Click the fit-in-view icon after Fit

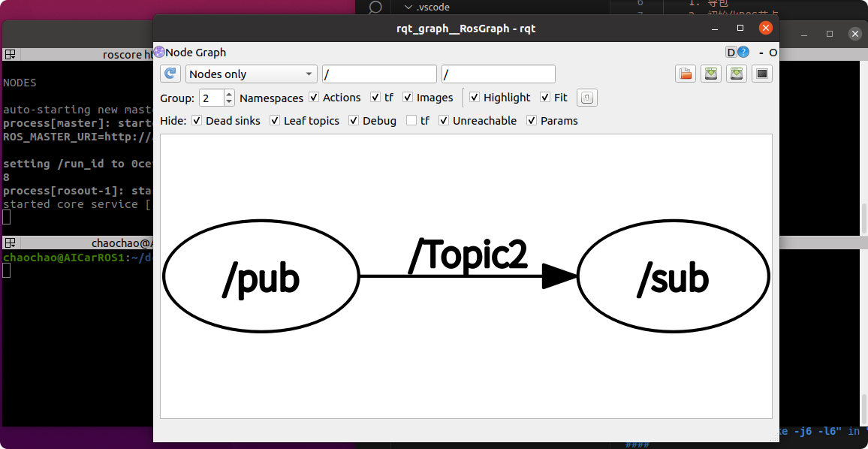[586, 98]
